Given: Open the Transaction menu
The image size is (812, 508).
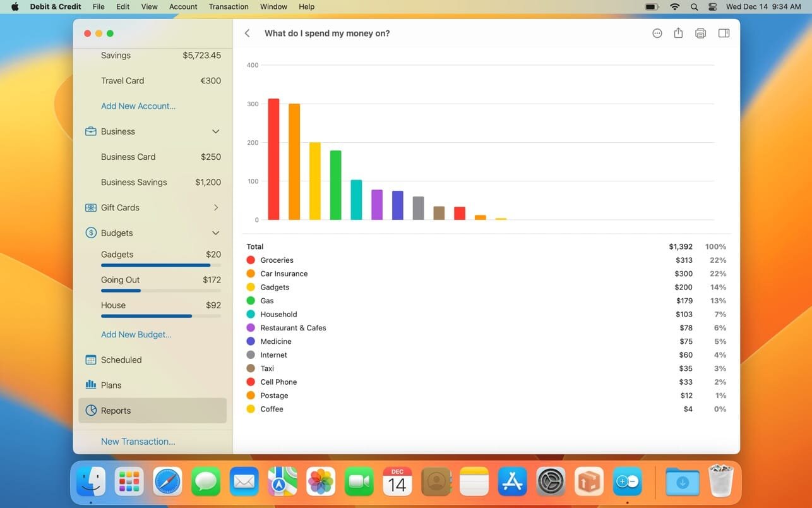Looking at the screenshot, I should 228,7.
